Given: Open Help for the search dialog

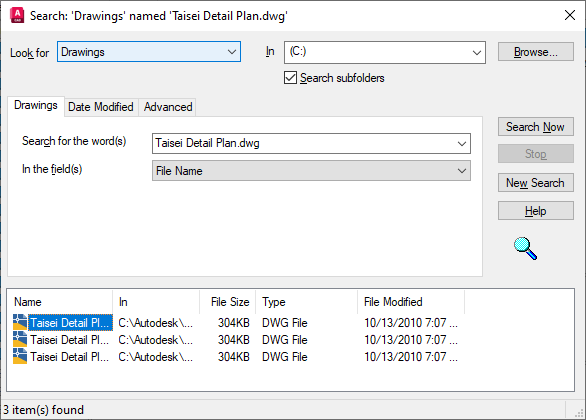Looking at the screenshot, I should point(536,211).
